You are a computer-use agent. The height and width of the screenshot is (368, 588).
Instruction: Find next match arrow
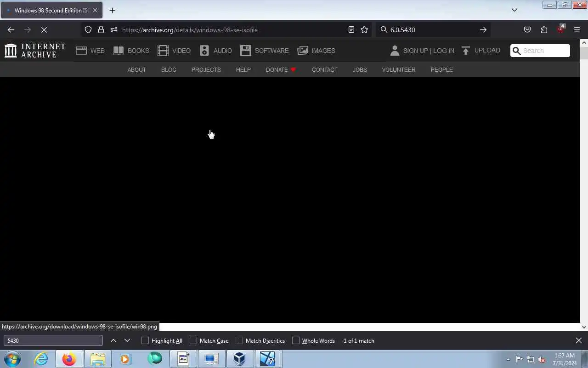coord(127,340)
